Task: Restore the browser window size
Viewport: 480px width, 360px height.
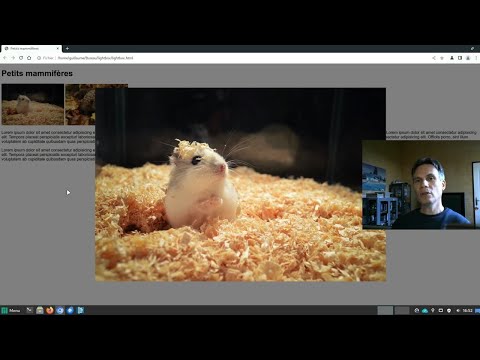Action: 472,49
